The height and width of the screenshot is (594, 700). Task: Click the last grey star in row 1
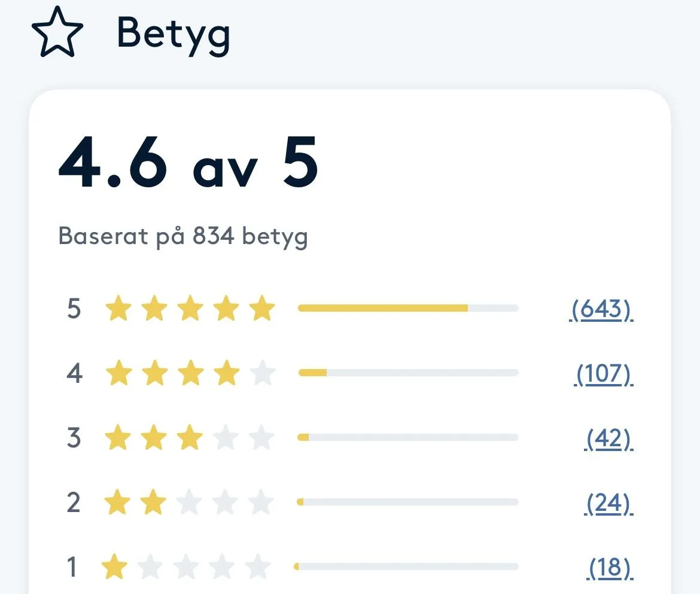click(258, 566)
